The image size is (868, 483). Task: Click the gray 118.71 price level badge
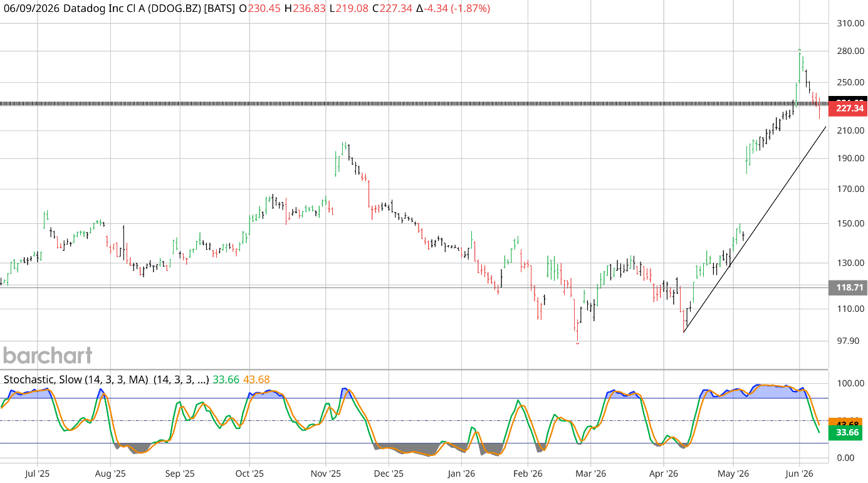tap(848, 288)
